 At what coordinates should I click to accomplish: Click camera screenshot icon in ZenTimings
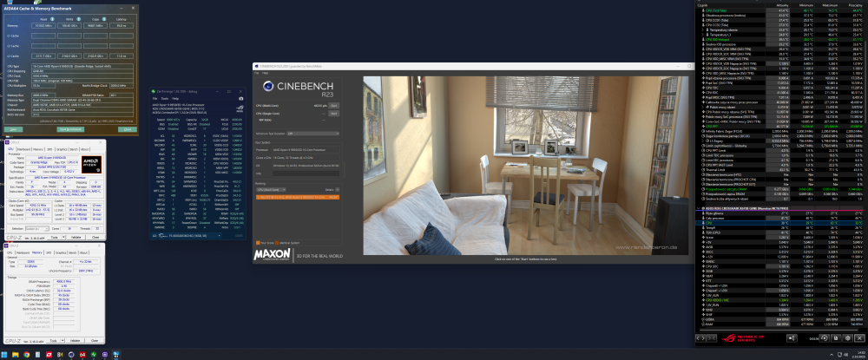[x=240, y=98]
